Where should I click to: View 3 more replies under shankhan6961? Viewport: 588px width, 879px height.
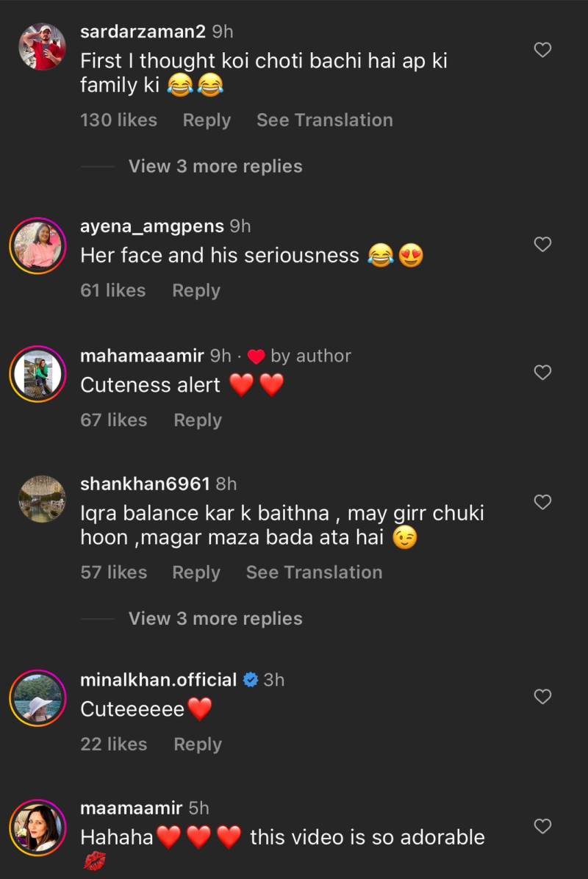coord(215,619)
